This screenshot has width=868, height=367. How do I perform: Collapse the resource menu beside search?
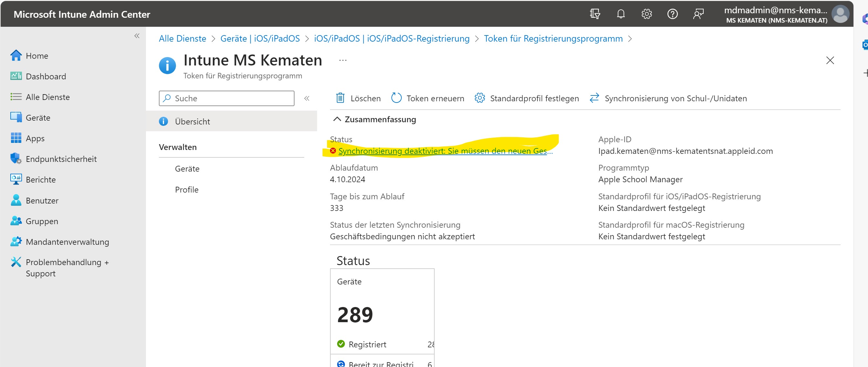coord(307,98)
